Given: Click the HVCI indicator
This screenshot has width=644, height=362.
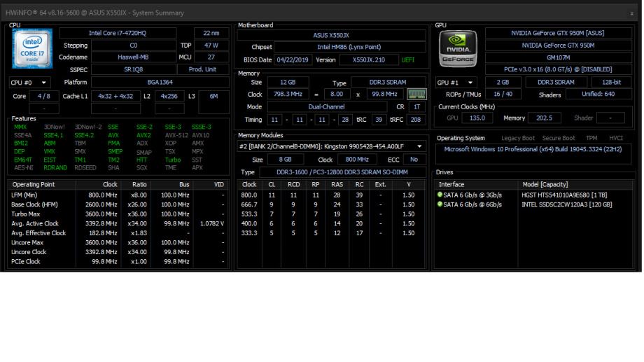Looking at the screenshot, I should pyautogui.click(x=616, y=138).
